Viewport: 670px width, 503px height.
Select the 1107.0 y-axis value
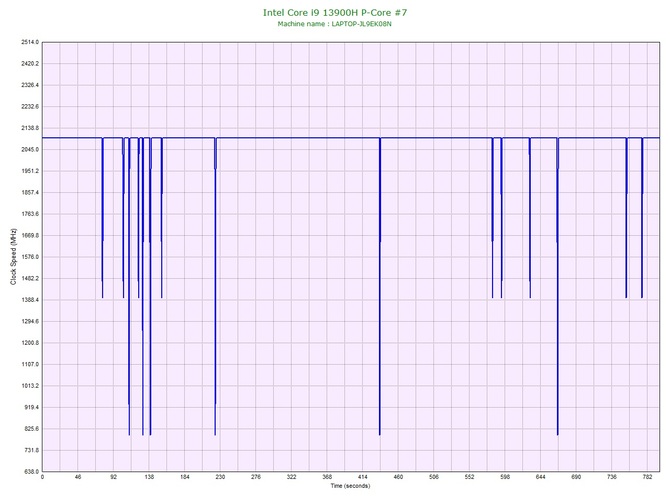[30, 364]
